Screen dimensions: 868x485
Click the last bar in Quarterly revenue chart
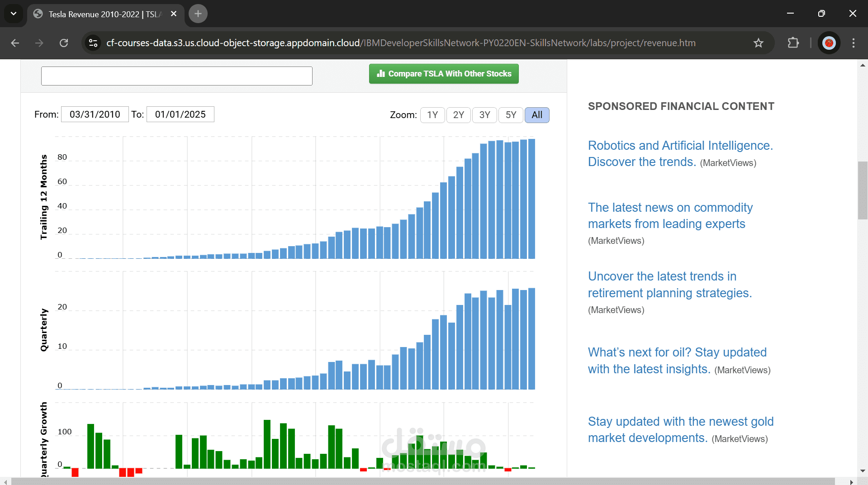click(531, 339)
